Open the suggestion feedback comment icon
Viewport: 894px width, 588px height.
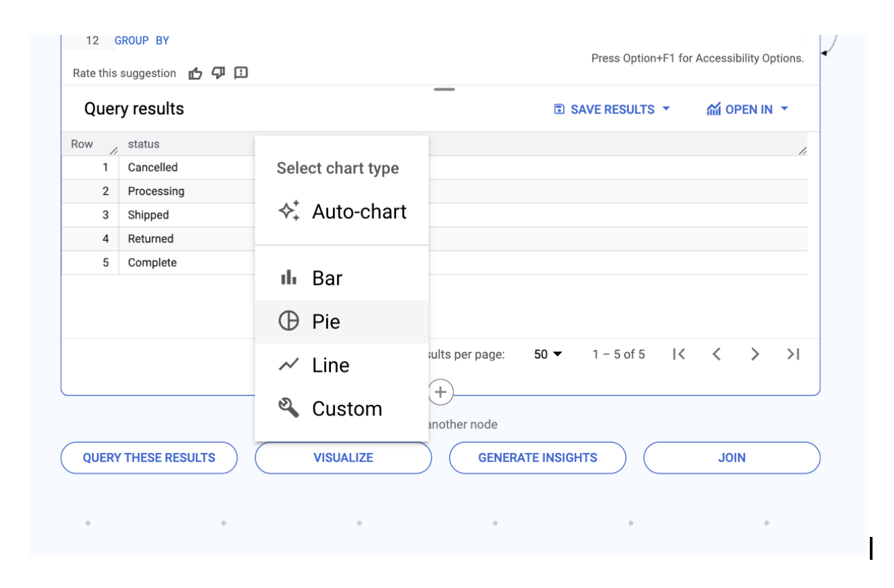[x=241, y=73]
